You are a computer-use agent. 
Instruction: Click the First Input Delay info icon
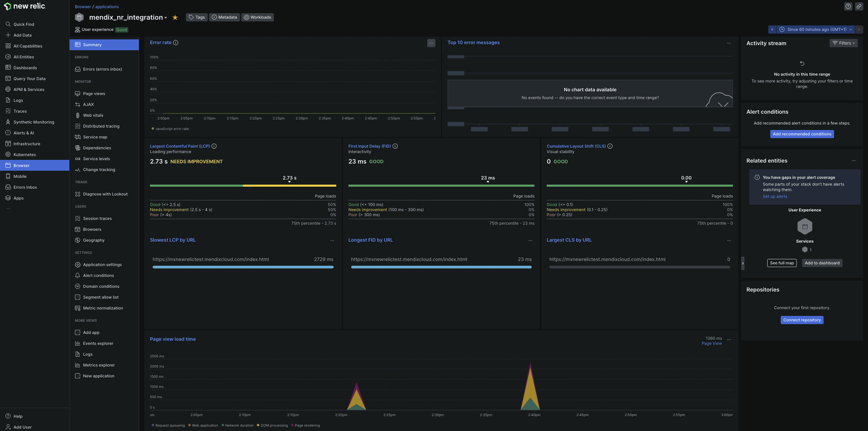pos(395,146)
